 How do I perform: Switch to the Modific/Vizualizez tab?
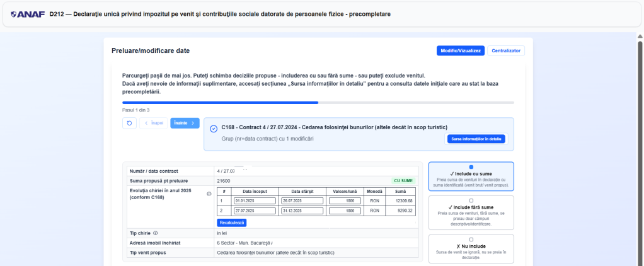pyautogui.click(x=460, y=50)
